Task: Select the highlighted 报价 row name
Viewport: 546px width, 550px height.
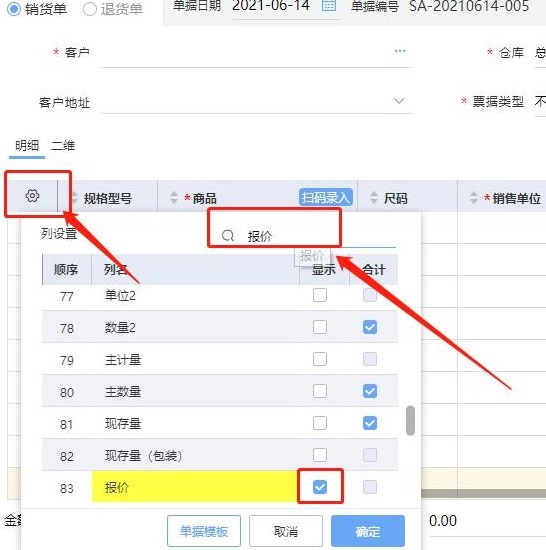Action: (117, 488)
